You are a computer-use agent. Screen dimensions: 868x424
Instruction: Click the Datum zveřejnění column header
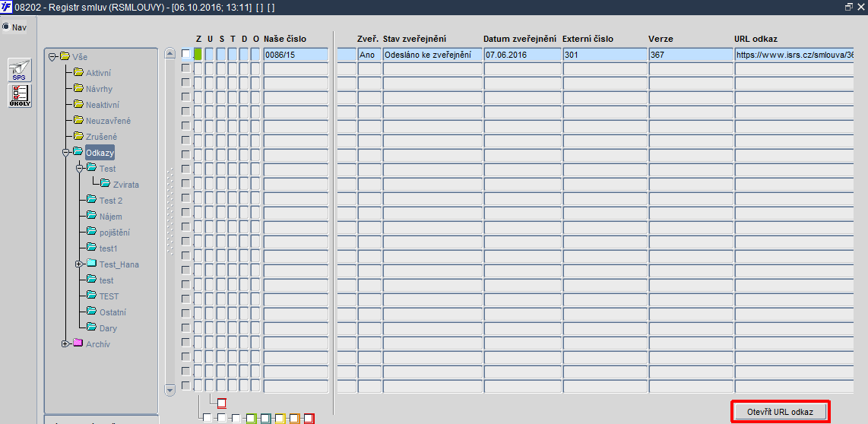click(520, 39)
